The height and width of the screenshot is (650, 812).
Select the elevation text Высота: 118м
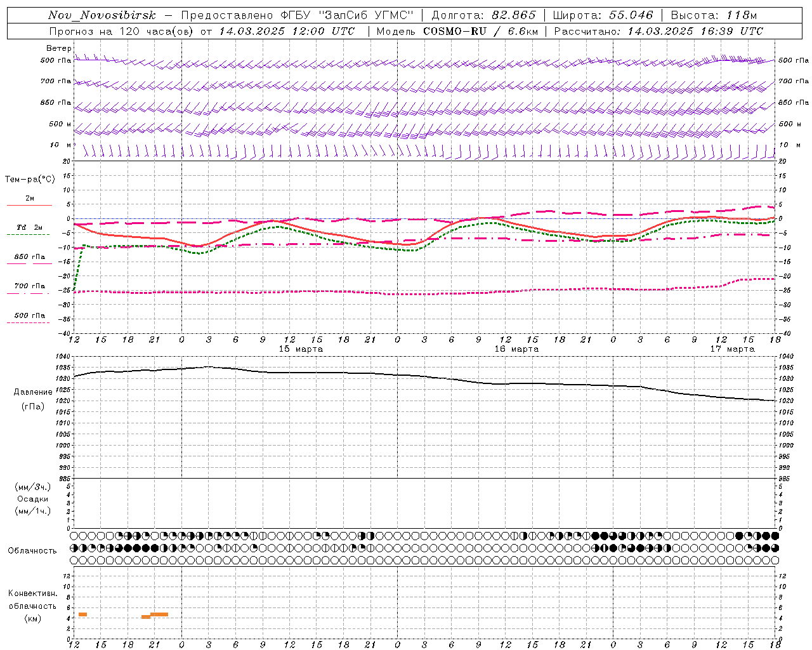[x=714, y=16]
